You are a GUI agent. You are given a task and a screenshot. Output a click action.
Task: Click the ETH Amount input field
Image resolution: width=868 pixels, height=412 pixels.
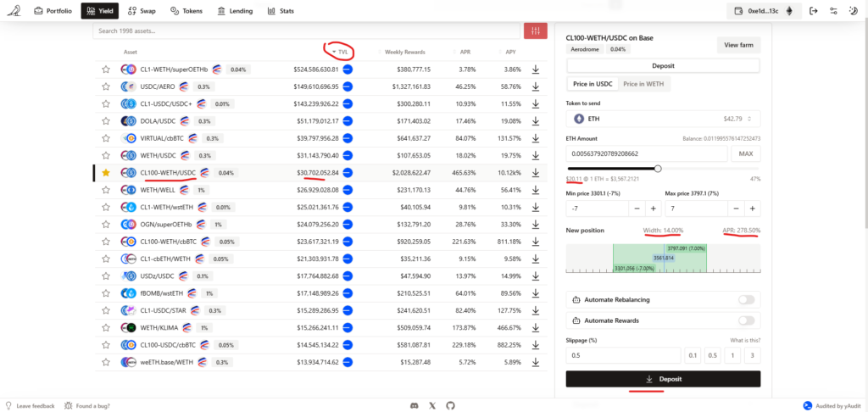(647, 154)
